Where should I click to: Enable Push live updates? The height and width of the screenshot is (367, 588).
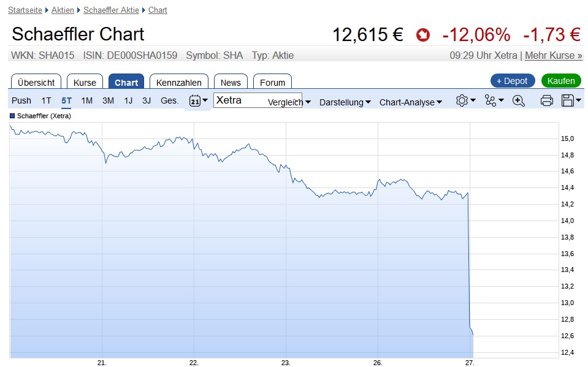point(21,101)
